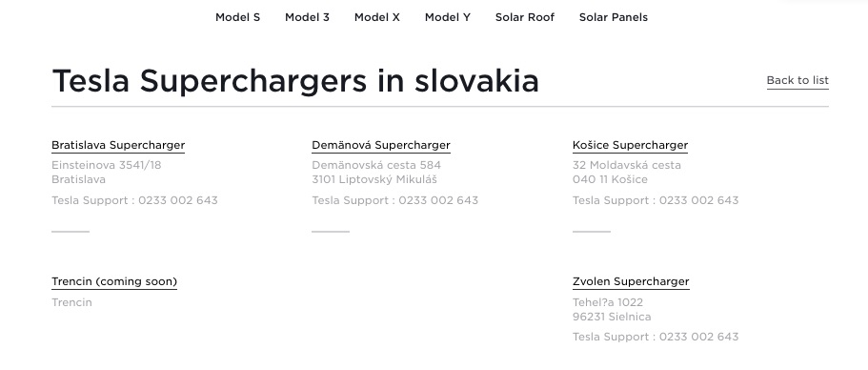Click the Tesla Superchargers in slovakia heading
This screenshot has height=370, width=868.
coord(295,81)
